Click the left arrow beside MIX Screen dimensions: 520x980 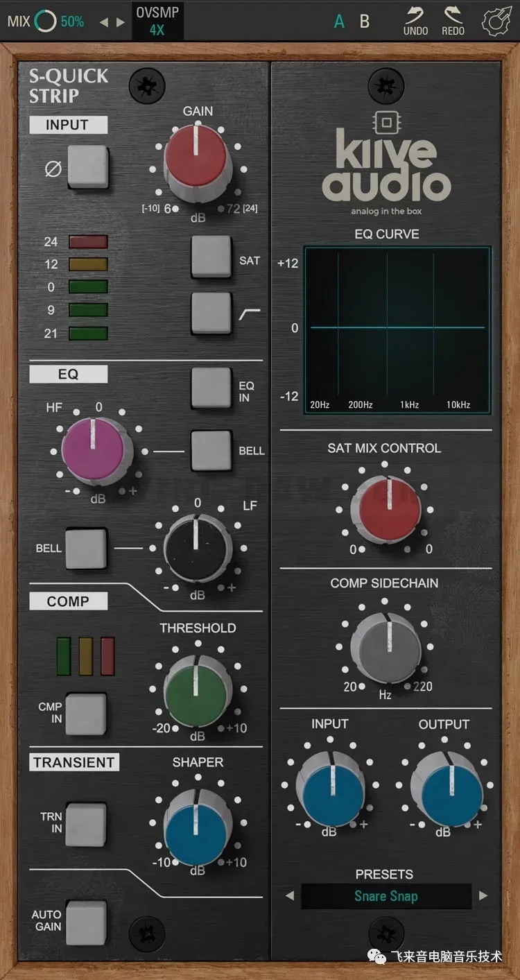pyautogui.click(x=104, y=22)
